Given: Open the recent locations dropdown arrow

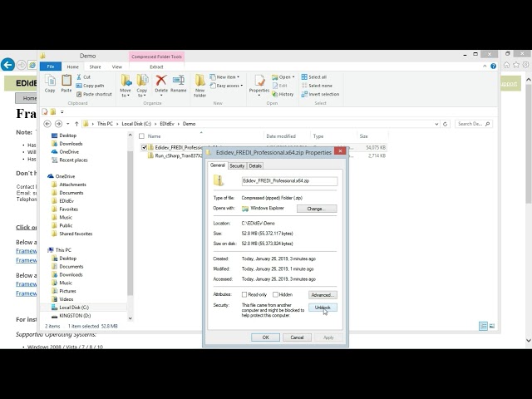Looking at the screenshot, I should pos(68,124).
